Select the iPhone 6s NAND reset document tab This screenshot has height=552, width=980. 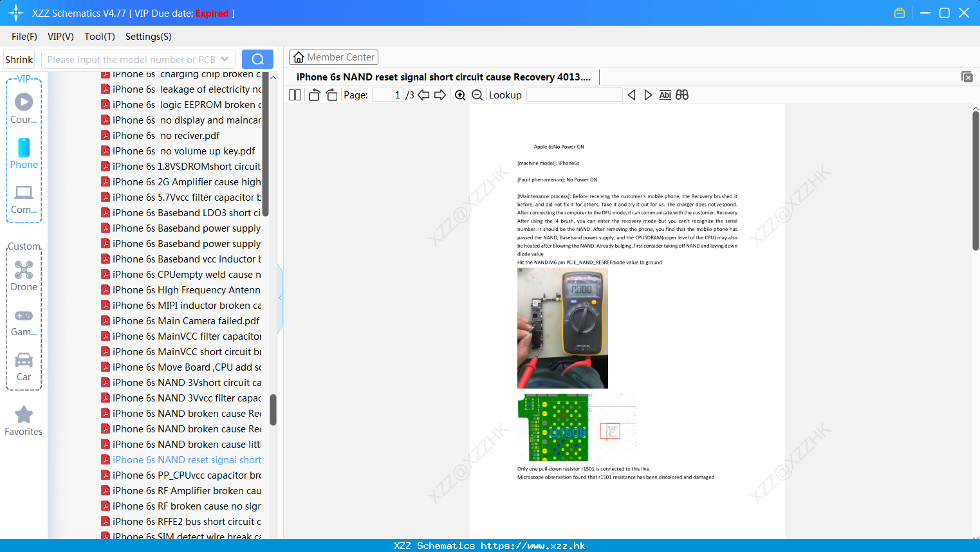[443, 77]
